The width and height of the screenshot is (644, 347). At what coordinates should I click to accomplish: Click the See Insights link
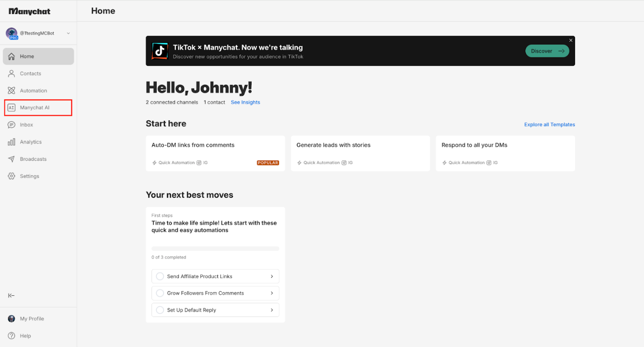coord(245,102)
